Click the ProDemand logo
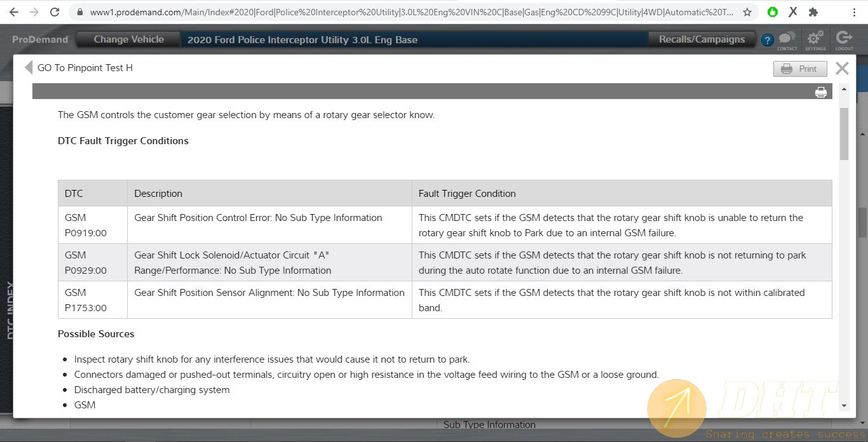The width and height of the screenshot is (868, 442). tap(39, 39)
